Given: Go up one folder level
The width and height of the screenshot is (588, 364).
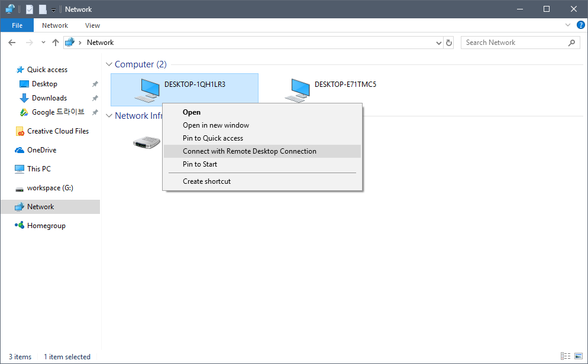Looking at the screenshot, I should 56,43.
